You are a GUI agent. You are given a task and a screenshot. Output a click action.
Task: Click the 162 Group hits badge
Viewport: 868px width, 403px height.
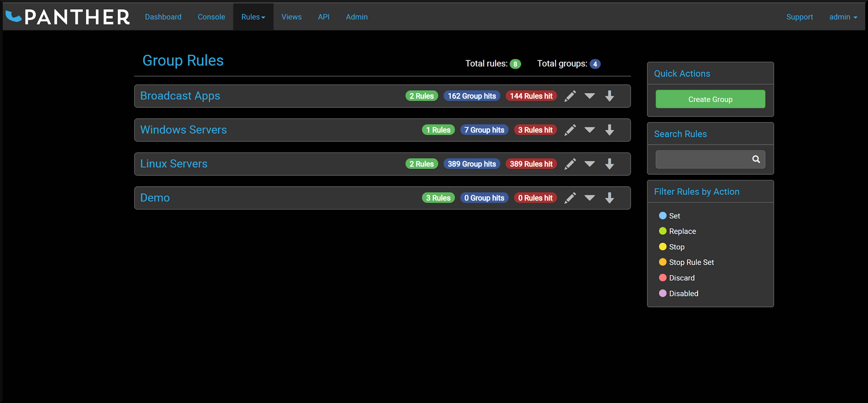pos(471,96)
